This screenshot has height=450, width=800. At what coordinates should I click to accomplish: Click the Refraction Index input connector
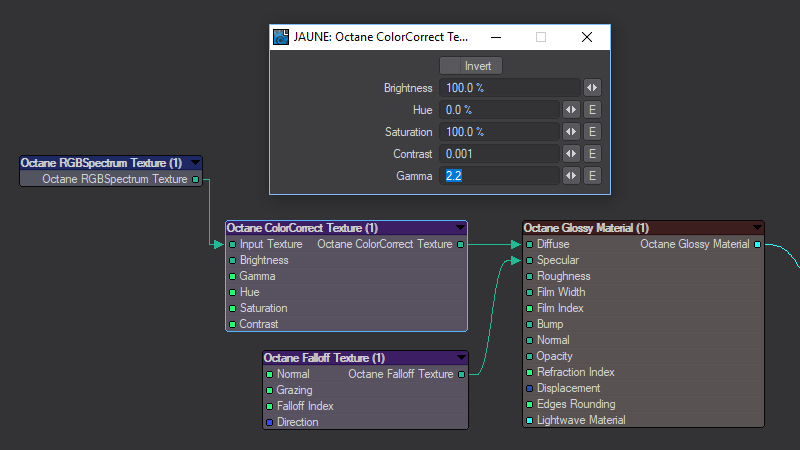(530, 372)
